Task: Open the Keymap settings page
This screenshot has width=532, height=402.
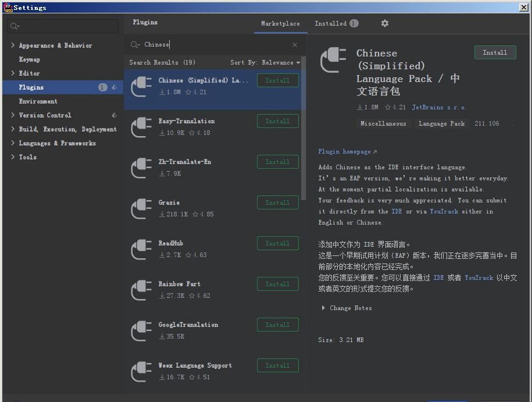Action: click(x=30, y=59)
